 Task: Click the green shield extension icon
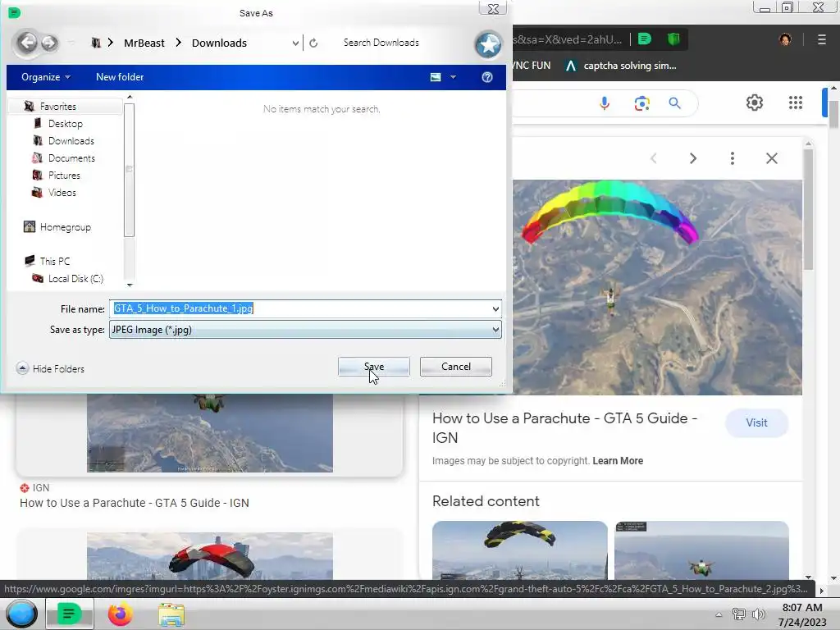[673, 39]
